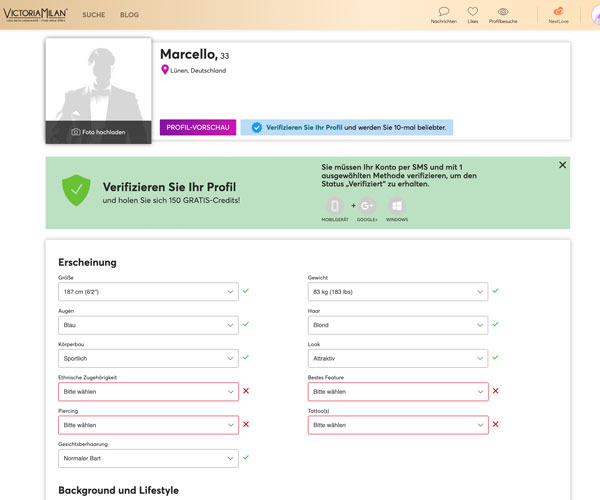View Profilbesuche eye icon
Viewport: 600px width, 500px height.
[x=503, y=11]
